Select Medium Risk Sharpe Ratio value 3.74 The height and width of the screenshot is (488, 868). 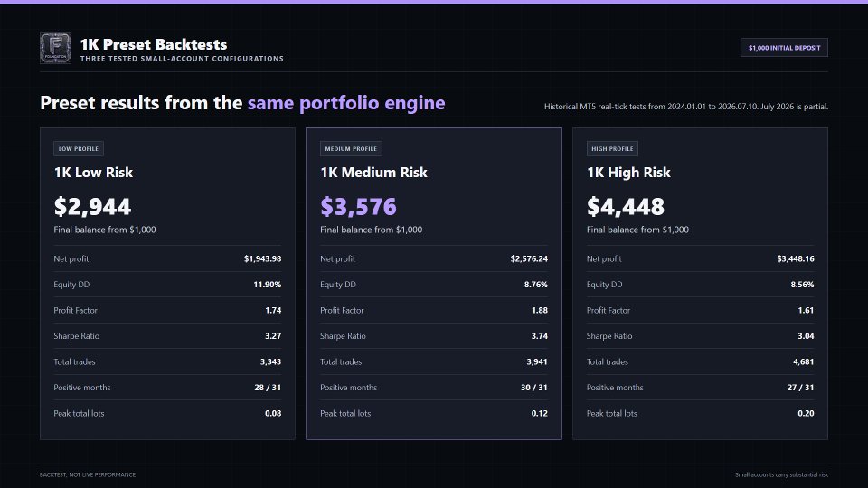click(539, 336)
